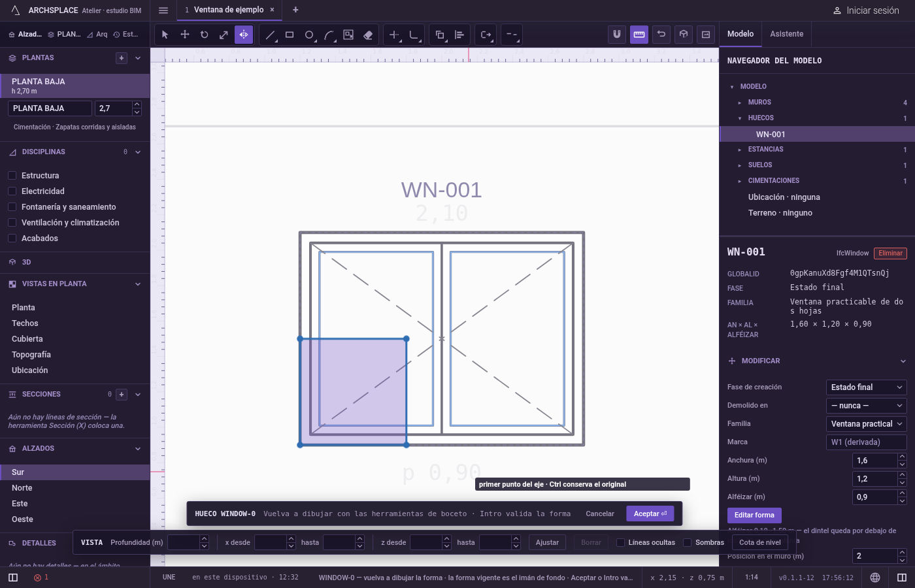This screenshot has width=915, height=588.
Task: Open the hamburger menu icon
Action: (x=163, y=10)
